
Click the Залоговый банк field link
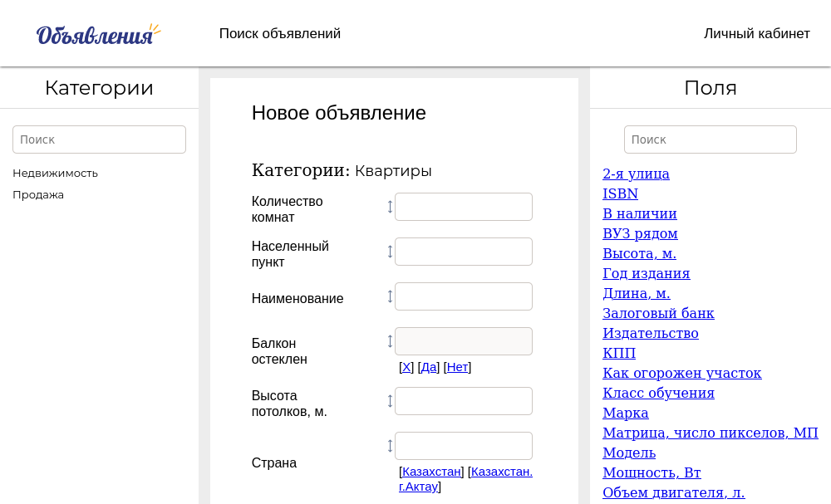(658, 314)
